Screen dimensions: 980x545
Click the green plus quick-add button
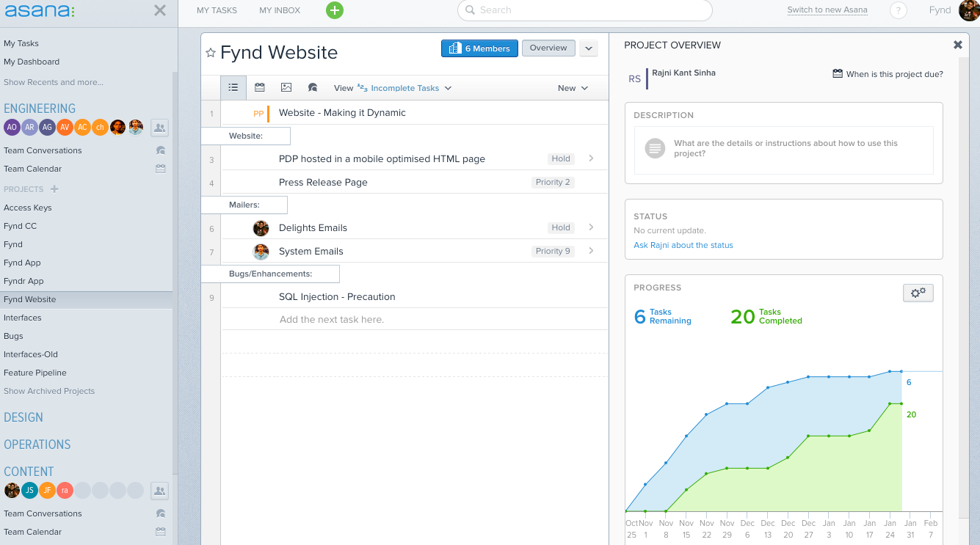335,10
